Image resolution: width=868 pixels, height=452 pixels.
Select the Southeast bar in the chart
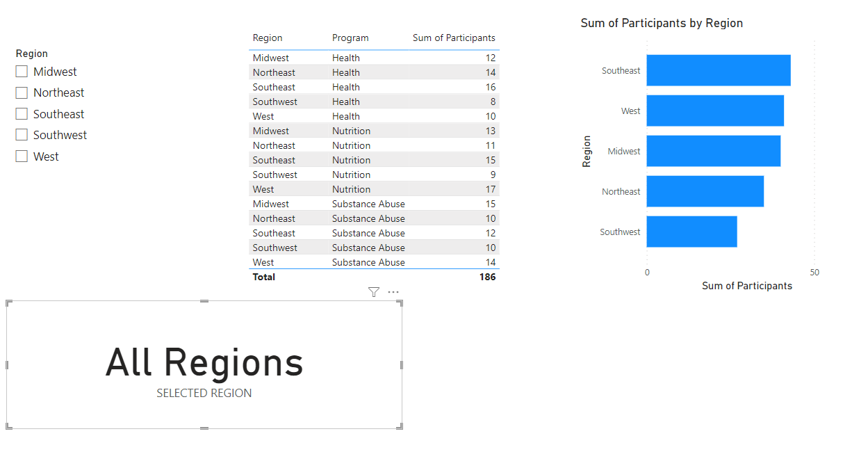[716, 70]
